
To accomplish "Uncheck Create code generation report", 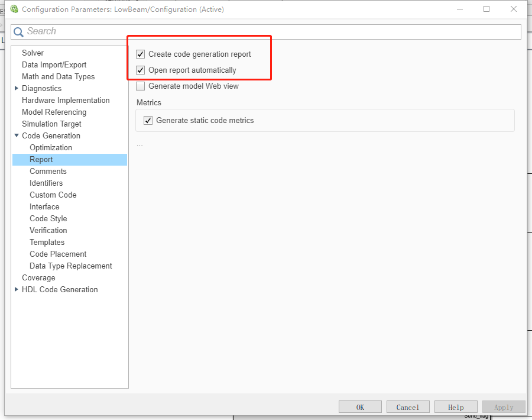I will 141,54.
